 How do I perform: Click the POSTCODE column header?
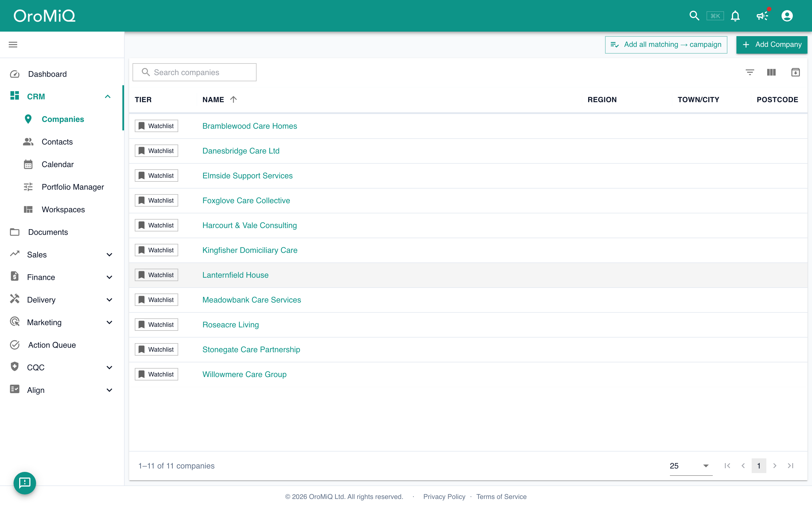(x=777, y=100)
